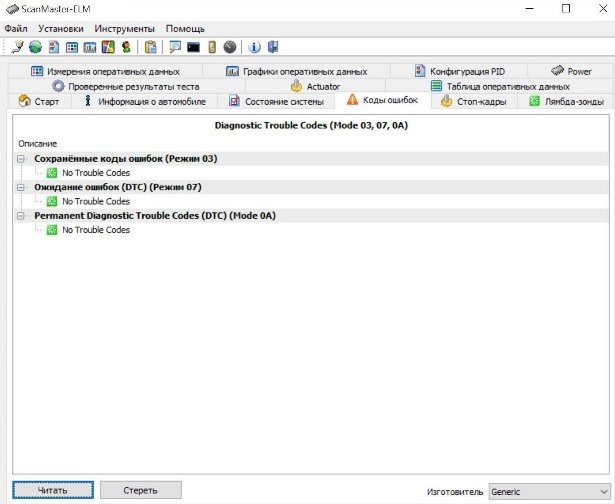Open the Установки menu
The height and width of the screenshot is (504, 615).
(61, 29)
